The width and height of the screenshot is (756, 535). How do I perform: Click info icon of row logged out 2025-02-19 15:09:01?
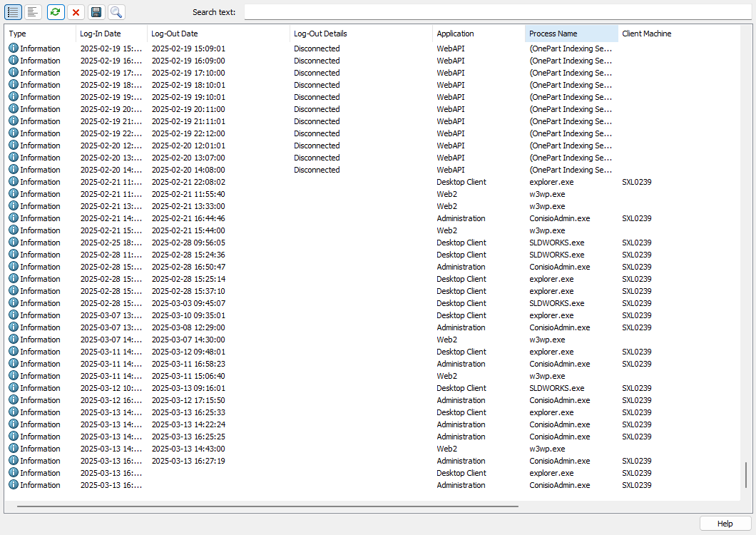coord(14,49)
